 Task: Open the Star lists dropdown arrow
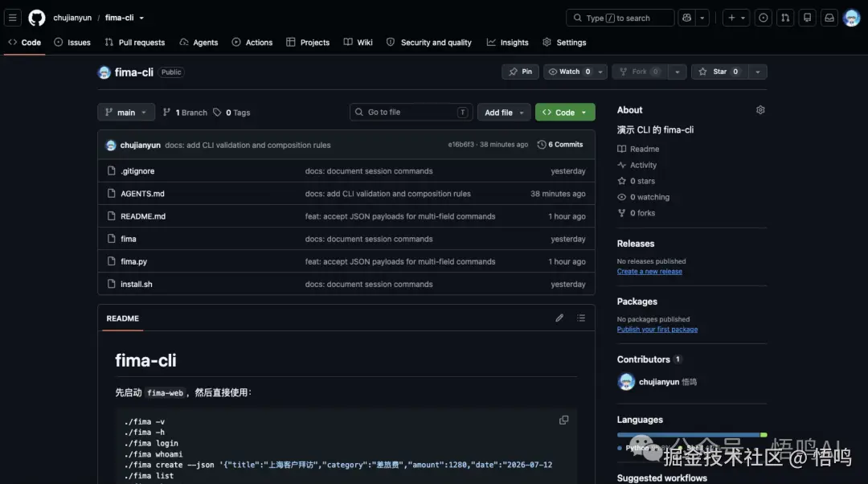click(x=758, y=72)
